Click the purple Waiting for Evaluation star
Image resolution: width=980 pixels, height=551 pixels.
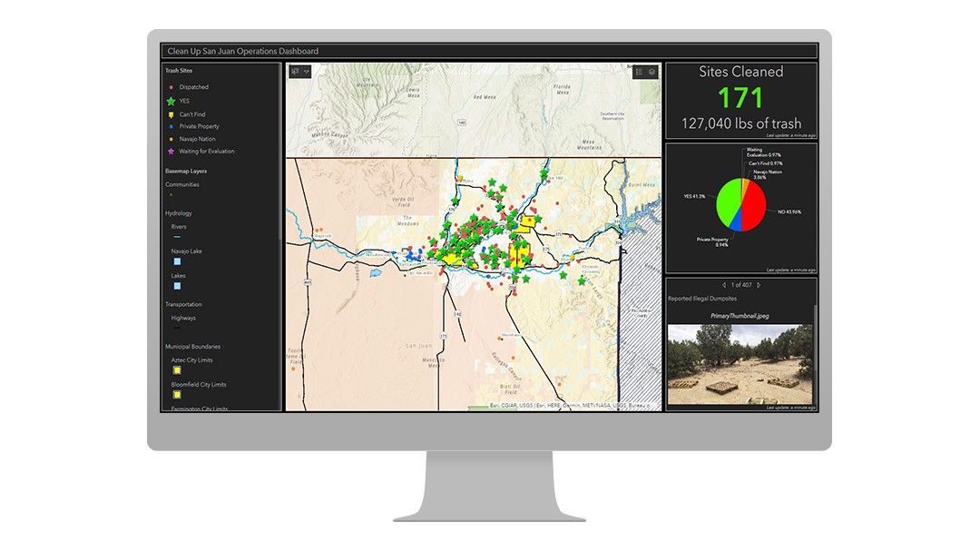171,152
